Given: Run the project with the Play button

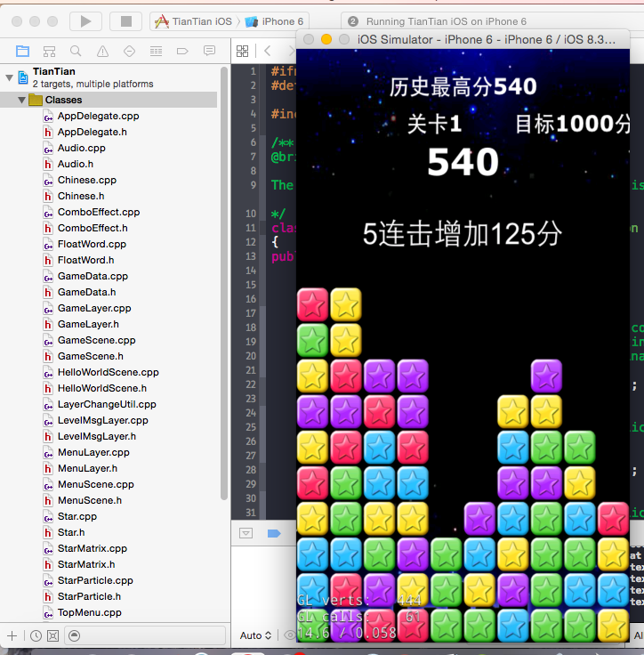Looking at the screenshot, I should 85,21.
